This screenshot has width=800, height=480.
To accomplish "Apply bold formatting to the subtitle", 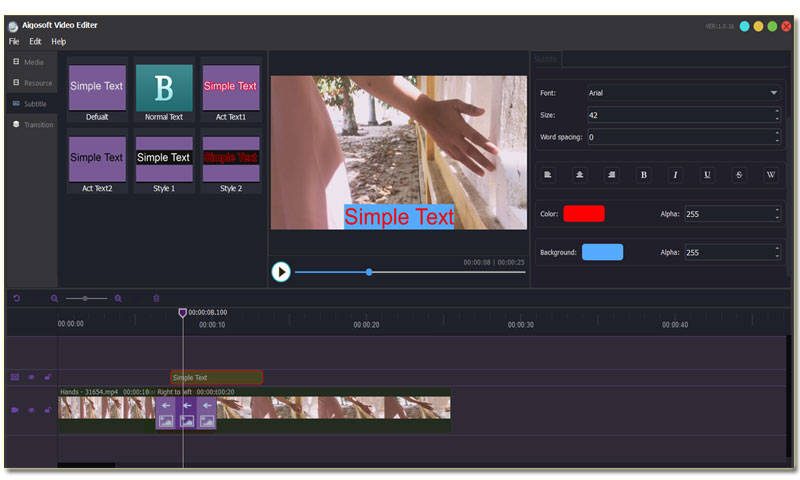I will 643,175.
